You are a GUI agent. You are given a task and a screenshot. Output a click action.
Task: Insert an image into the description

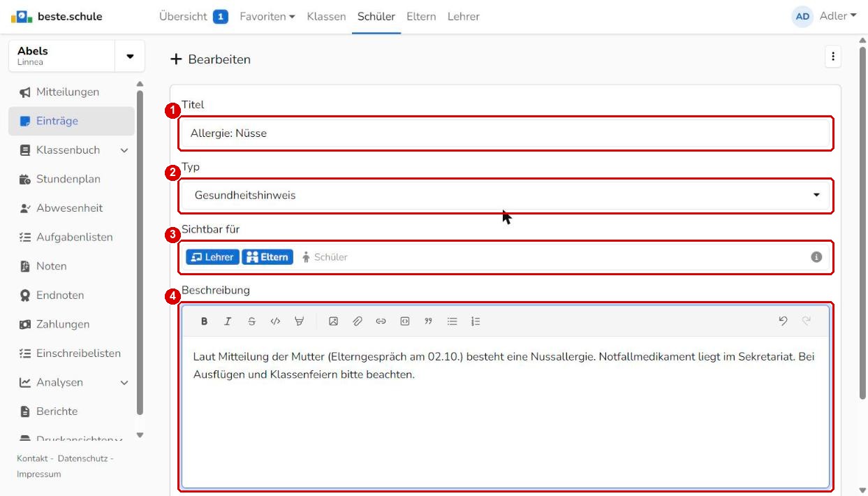tap(333, 321)
